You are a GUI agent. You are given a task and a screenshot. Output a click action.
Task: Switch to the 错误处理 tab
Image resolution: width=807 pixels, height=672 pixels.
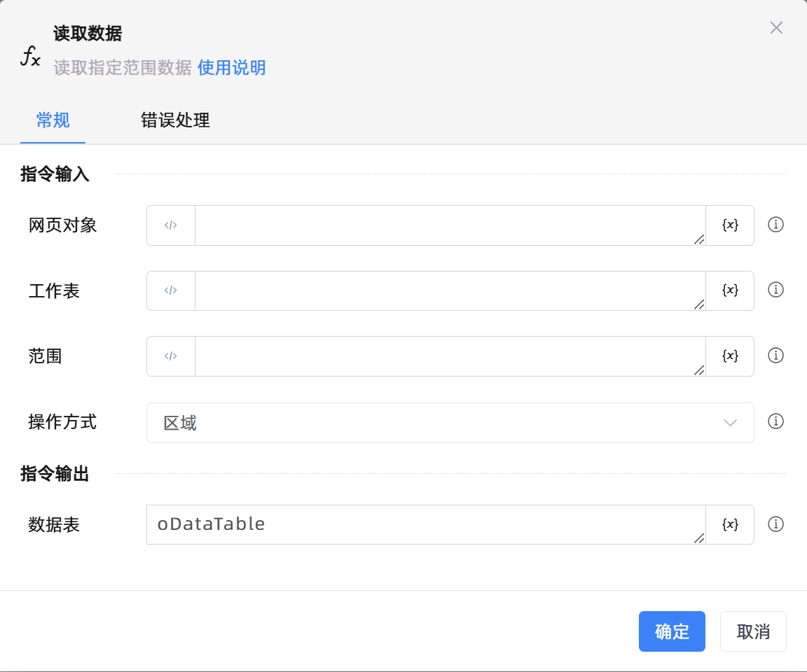point(175,120)
